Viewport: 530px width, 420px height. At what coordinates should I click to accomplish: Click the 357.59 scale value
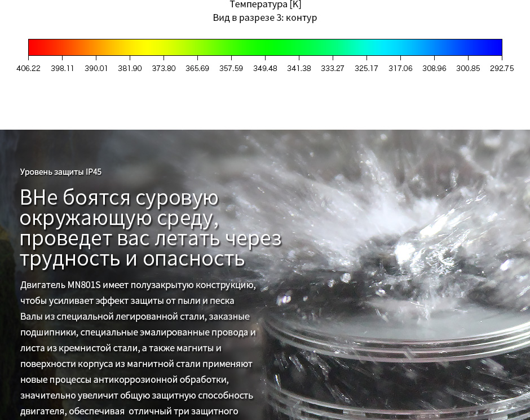[x=231, y=68]
